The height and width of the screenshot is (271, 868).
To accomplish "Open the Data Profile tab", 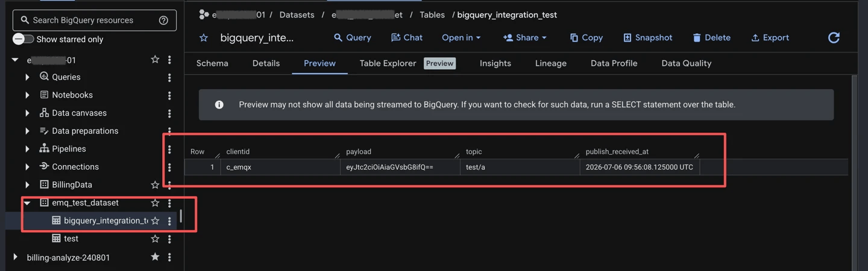I will [614, 63].
